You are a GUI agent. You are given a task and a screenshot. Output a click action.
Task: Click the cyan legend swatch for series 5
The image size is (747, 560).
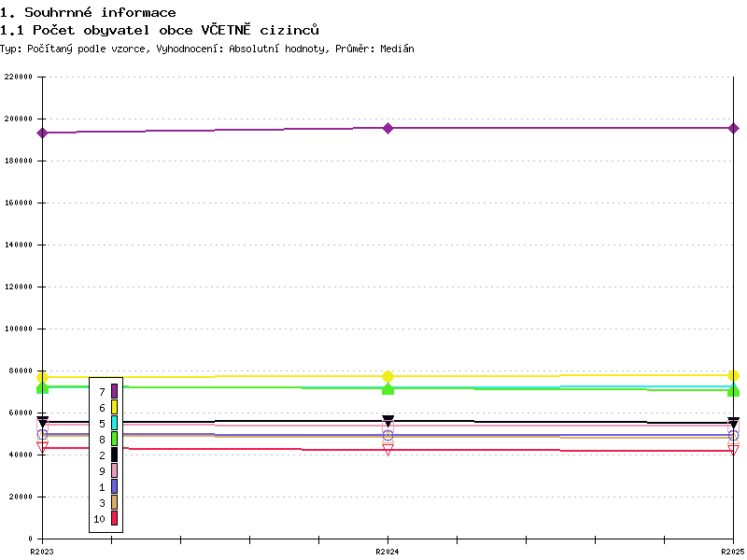(x=114, y=423)
